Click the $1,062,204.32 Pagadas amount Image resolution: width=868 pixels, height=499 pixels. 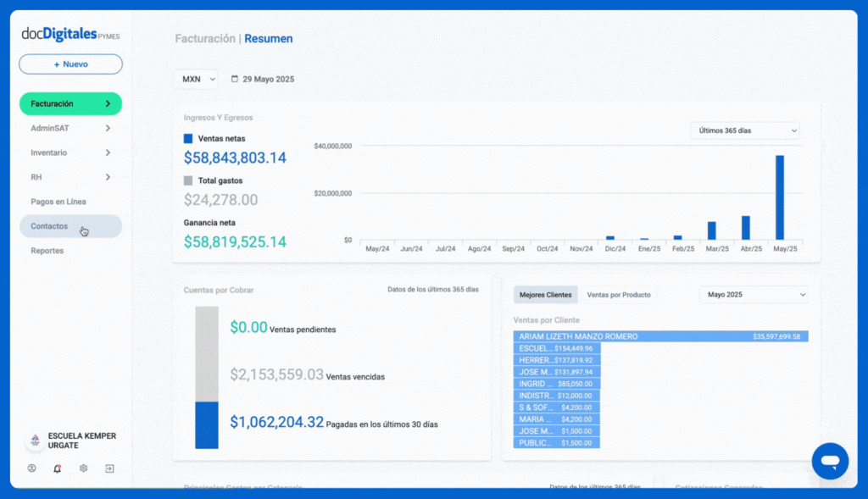(277, 422)
